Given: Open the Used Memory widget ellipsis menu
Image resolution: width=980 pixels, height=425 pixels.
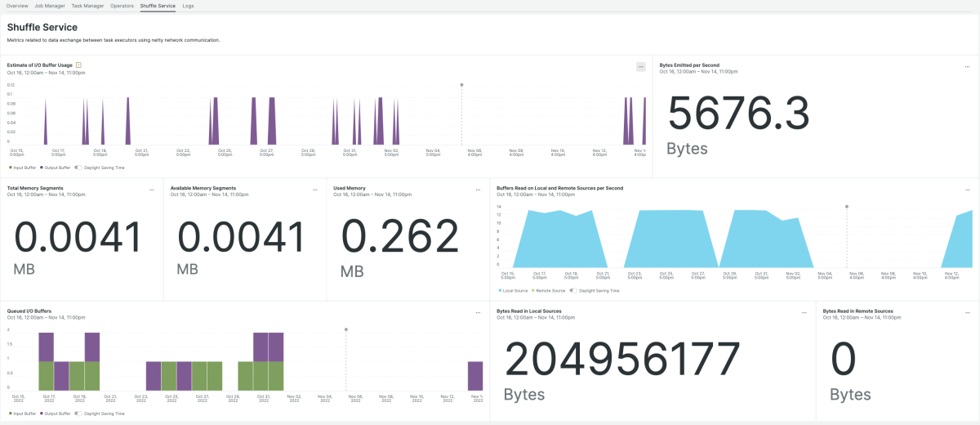Looking at the screenshot, I should [478, 189].
